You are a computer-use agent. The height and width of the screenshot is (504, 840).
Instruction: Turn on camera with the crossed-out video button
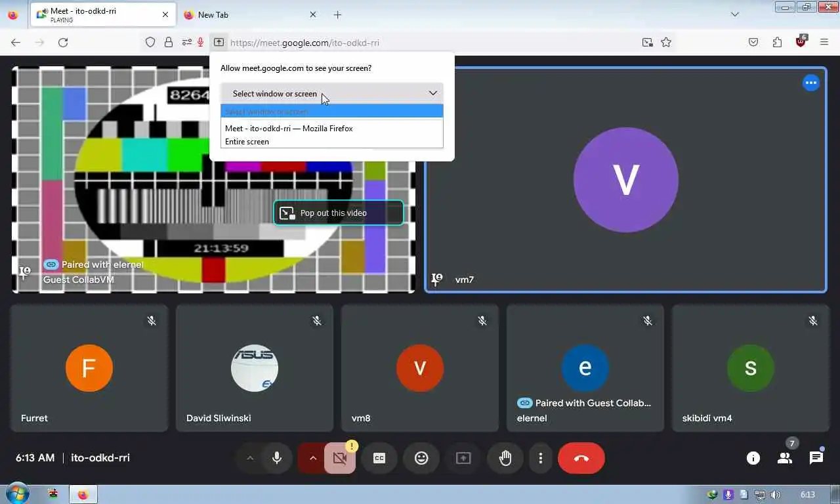pos(340,458)
